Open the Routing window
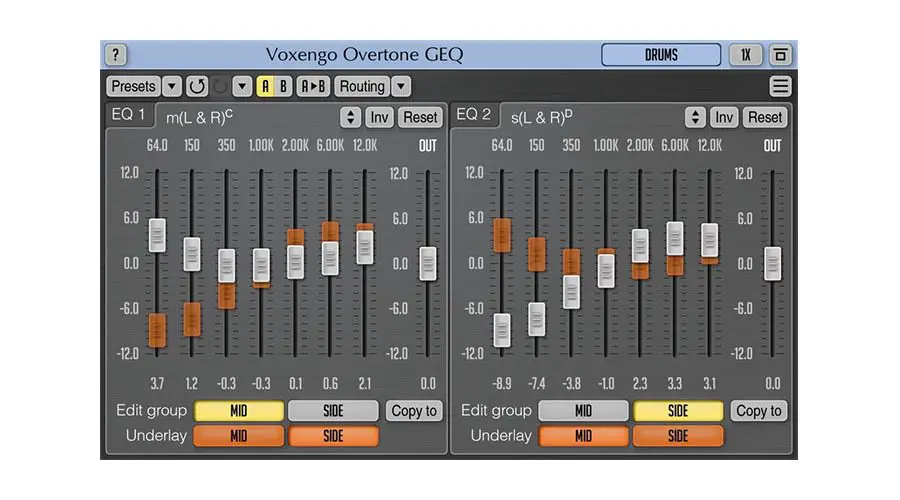 pyautogui.click(x=362, y=87)
